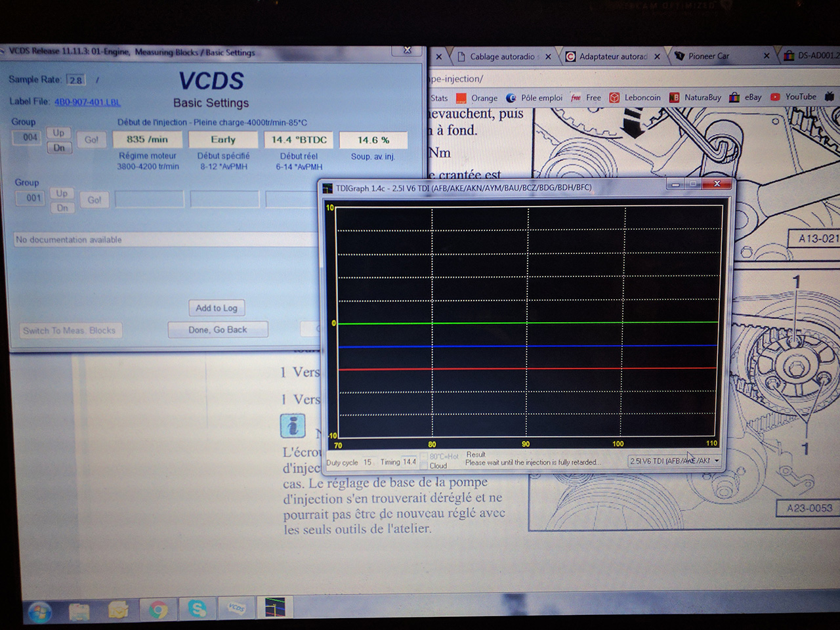Screen dimensions: 840x630
Task: Click the VCDS taskbar icon
Action: pyautogui.click(x=236, y=608)
